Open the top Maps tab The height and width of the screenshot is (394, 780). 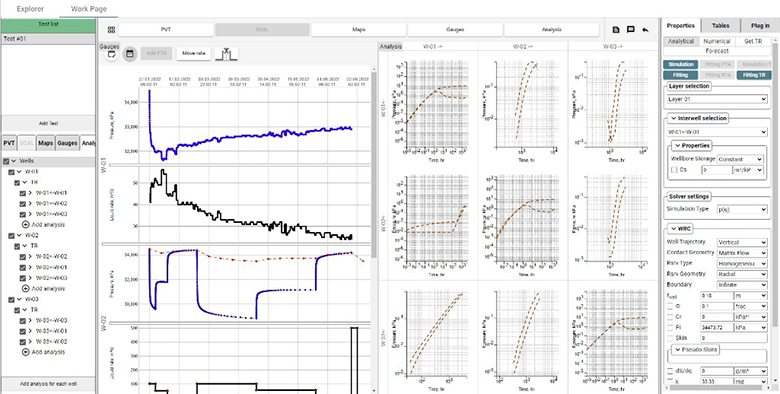coord(359,30)
